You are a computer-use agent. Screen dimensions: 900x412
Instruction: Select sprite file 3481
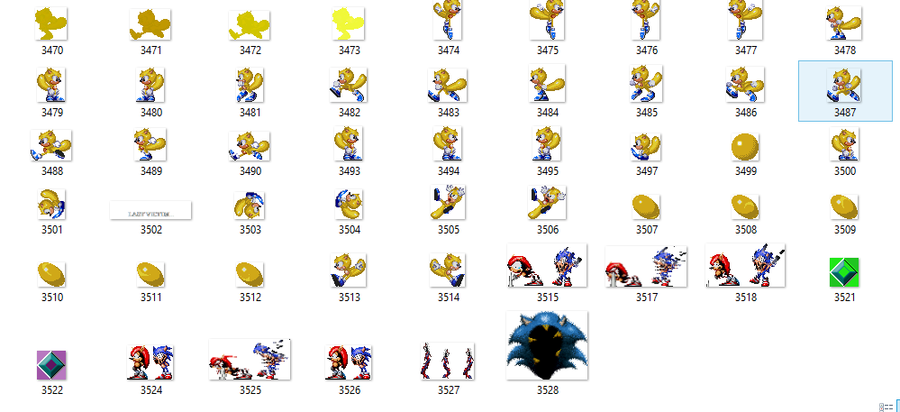tap(250, 85)
